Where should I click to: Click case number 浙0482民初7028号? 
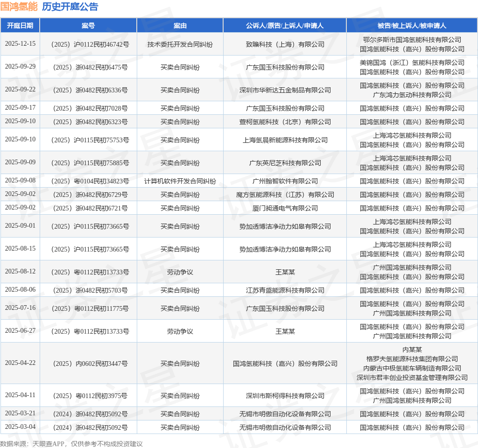coord(90,108)
